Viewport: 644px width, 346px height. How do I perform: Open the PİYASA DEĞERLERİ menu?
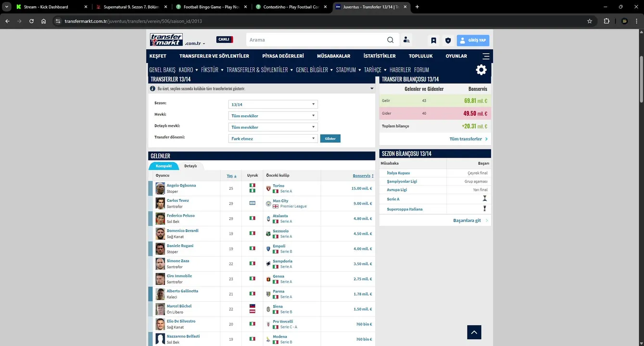click(x=283, y=56)
